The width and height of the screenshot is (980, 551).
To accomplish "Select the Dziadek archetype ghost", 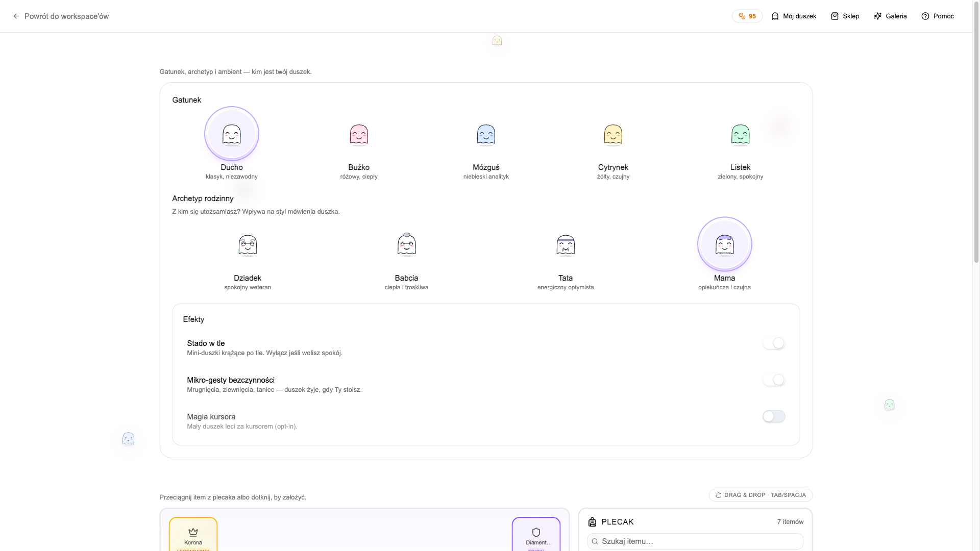I will pyautogui.click(x=248, y=245).
